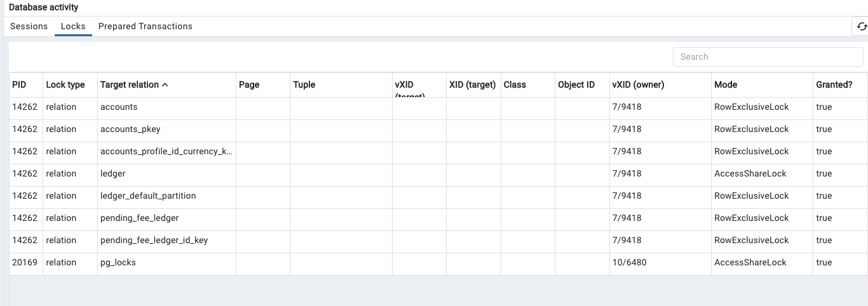Click the ledger_default_partition row
The height and width of the screenshot is (306, 868).
click(x=148, y=196)
